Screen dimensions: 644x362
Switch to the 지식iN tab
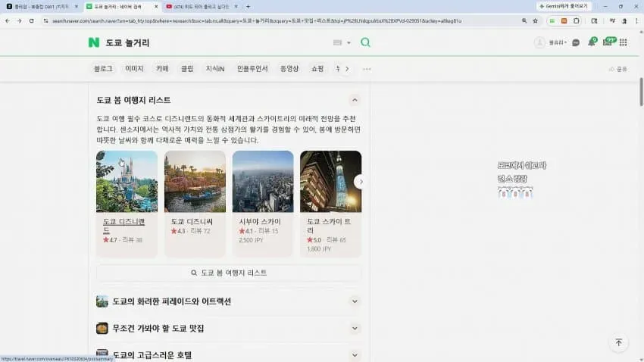click(215, 69)
